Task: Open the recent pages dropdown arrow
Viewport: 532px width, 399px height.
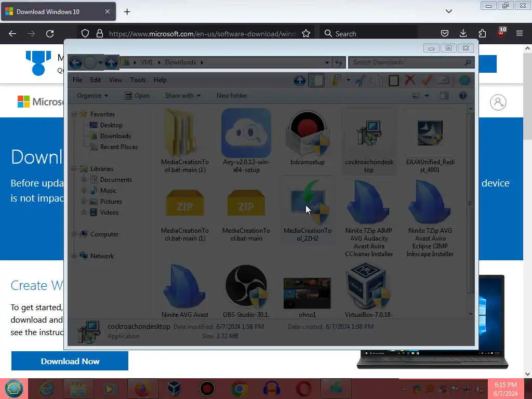Action: click(x=100, y=62)
